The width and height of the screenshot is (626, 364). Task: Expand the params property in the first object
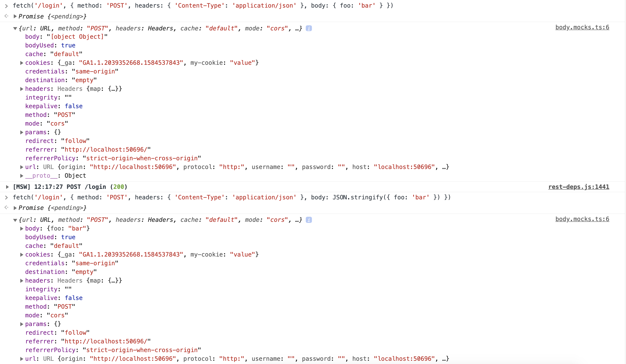coord(22,132)
